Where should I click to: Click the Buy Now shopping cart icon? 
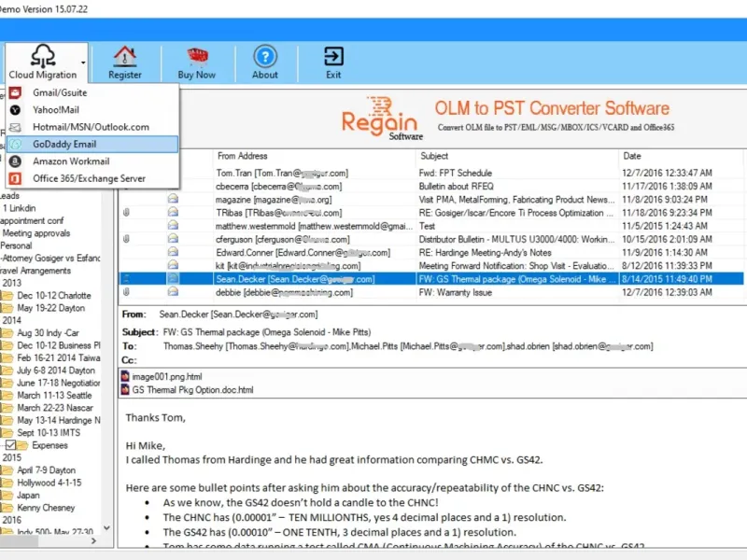[197, 56]
